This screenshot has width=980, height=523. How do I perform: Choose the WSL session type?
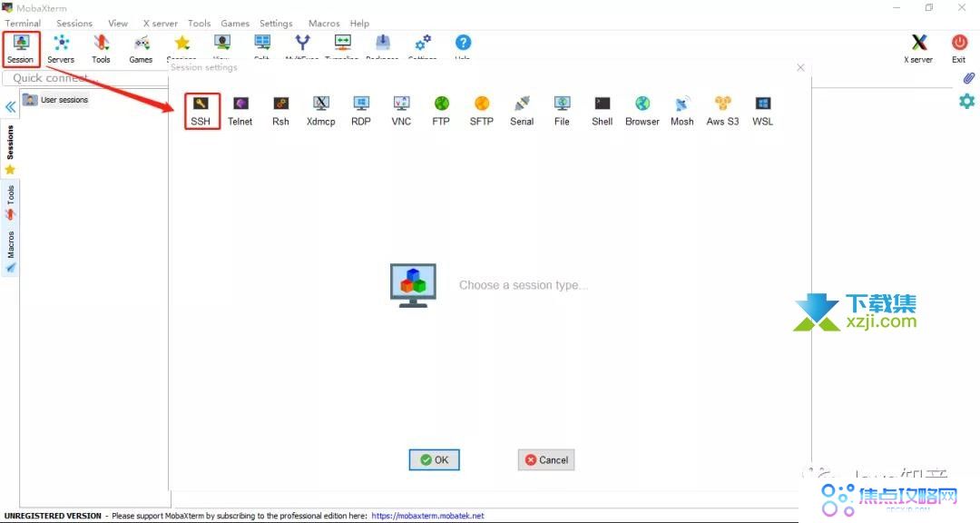762,112
